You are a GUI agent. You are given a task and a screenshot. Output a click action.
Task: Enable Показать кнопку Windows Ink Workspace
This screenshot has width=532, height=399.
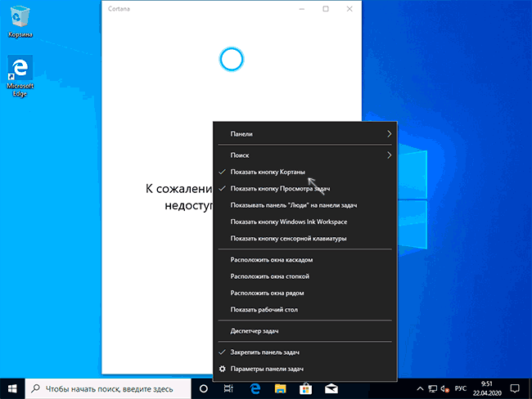click(x=304, y=222)
